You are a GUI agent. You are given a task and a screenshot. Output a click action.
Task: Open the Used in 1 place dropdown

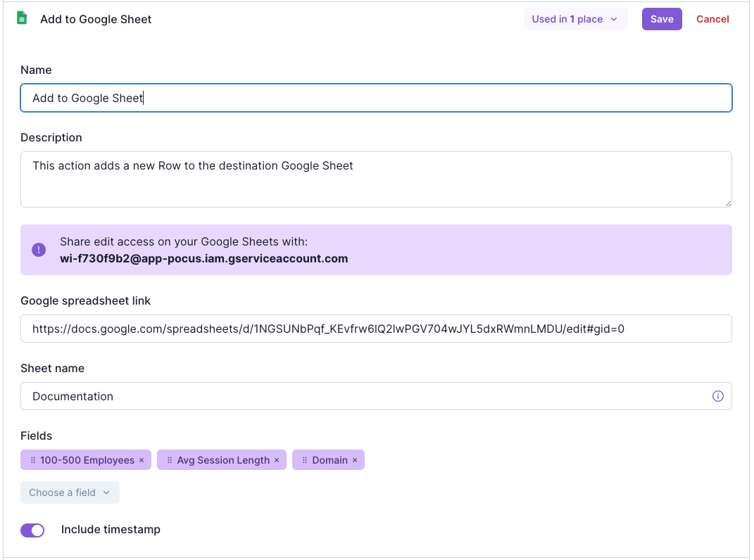click(x=575, y=19)
